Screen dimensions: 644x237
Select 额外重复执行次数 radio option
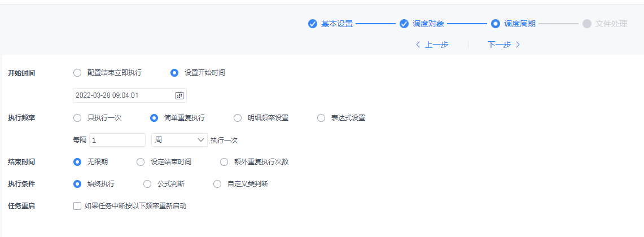(224, 162)
